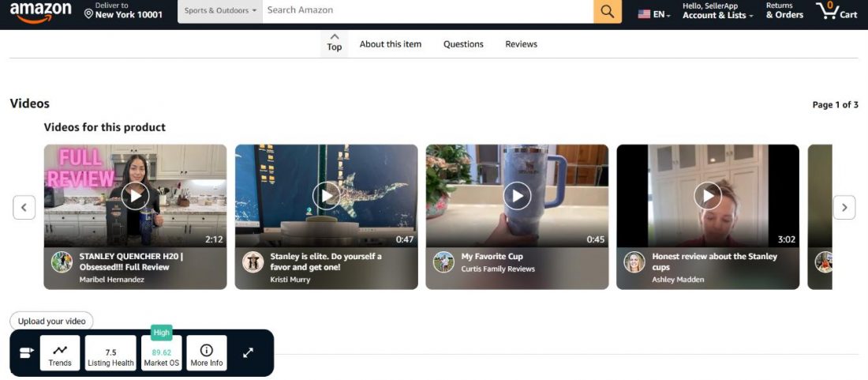Open the EN language dropdown
The image size is (868, 380).
pos(661,15)
